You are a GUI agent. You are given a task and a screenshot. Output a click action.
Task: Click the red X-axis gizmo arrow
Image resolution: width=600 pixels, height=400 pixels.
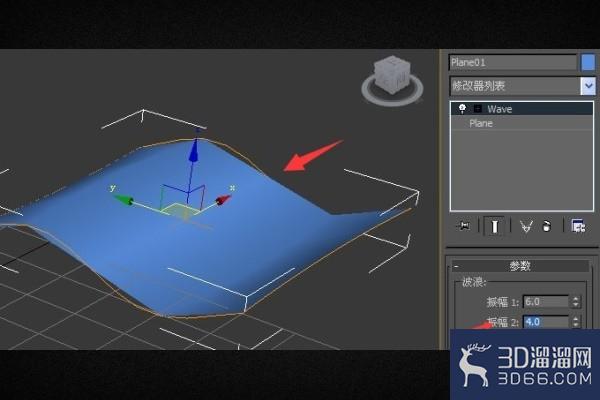[x=223, y=199]
